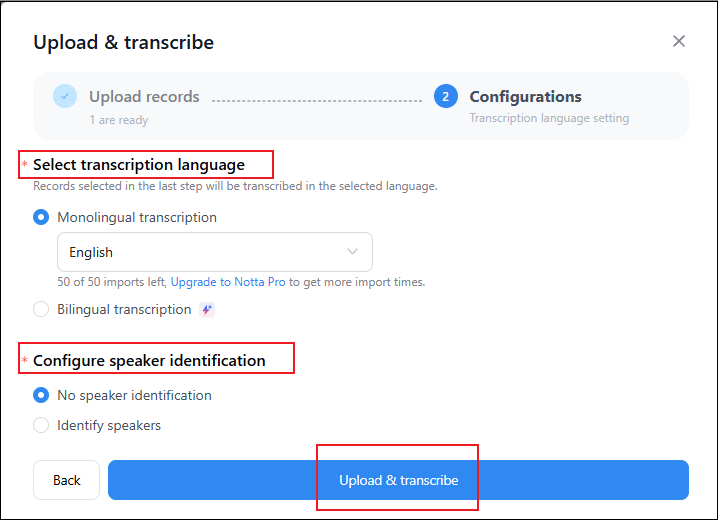Select Bilingual transcription radio option
The image size is (718, 520).
pyautogui.click(x=41, y=310)
